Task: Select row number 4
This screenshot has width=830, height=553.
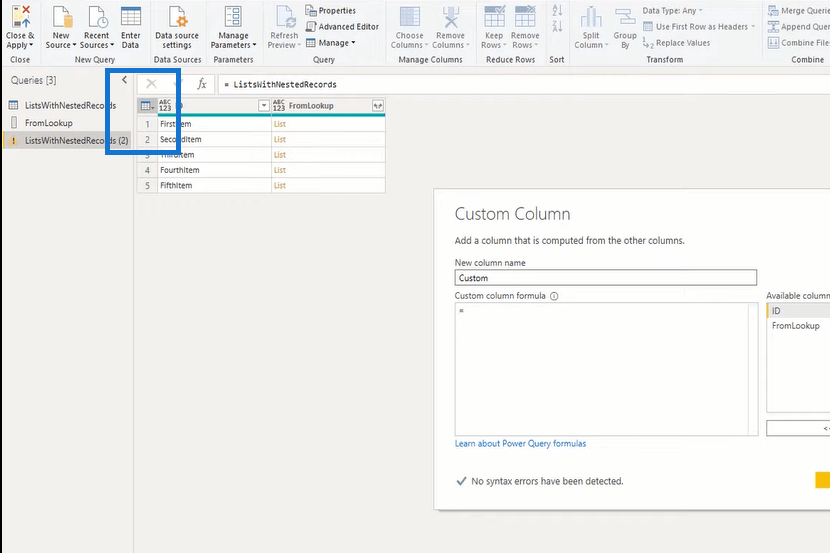Action: (148, 170)
